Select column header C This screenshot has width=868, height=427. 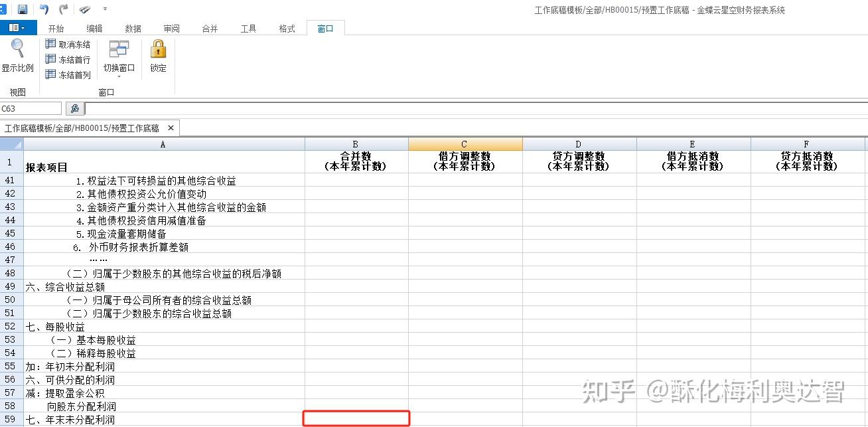[465, 143]
